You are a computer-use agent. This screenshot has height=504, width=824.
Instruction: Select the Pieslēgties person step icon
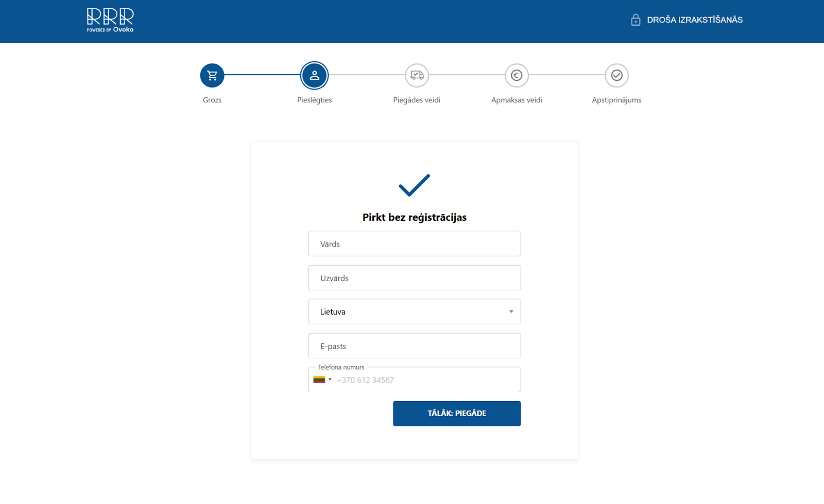click(314, 76)
